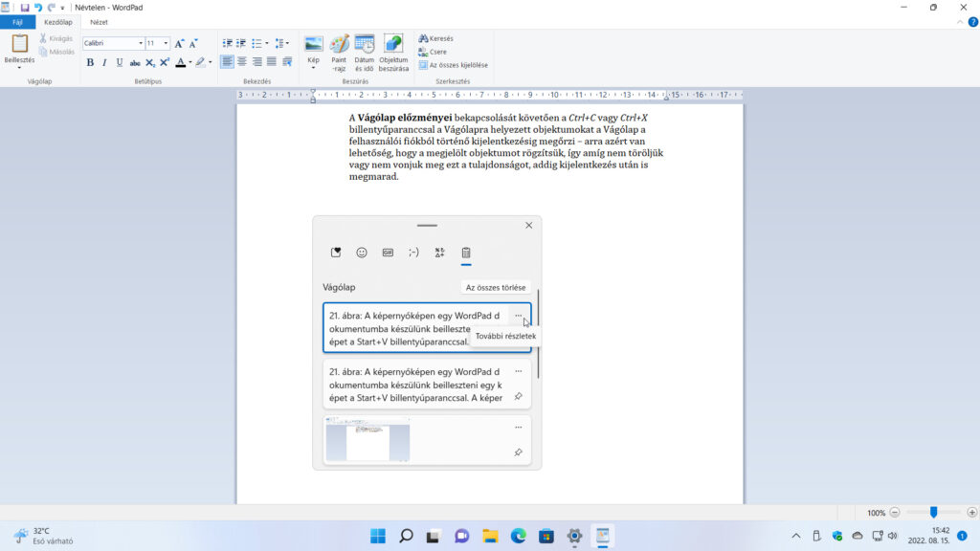Decrease the paragraph indent
Viewport: 980px width, 551px height.
(227, 43)
